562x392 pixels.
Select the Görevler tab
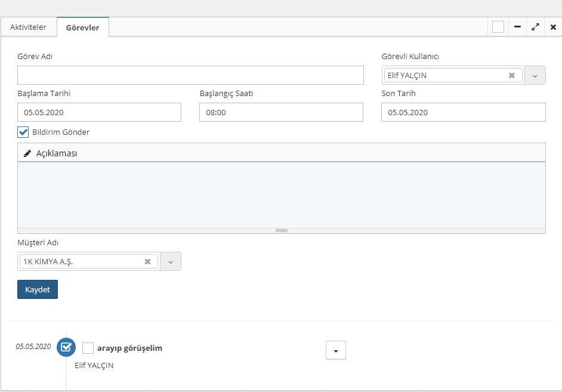tap(82, 27)
